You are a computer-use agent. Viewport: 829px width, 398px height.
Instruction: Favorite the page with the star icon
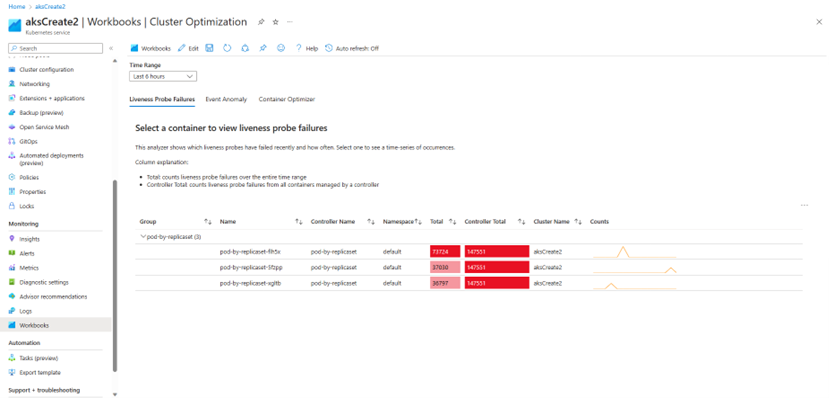pos(275,22)
